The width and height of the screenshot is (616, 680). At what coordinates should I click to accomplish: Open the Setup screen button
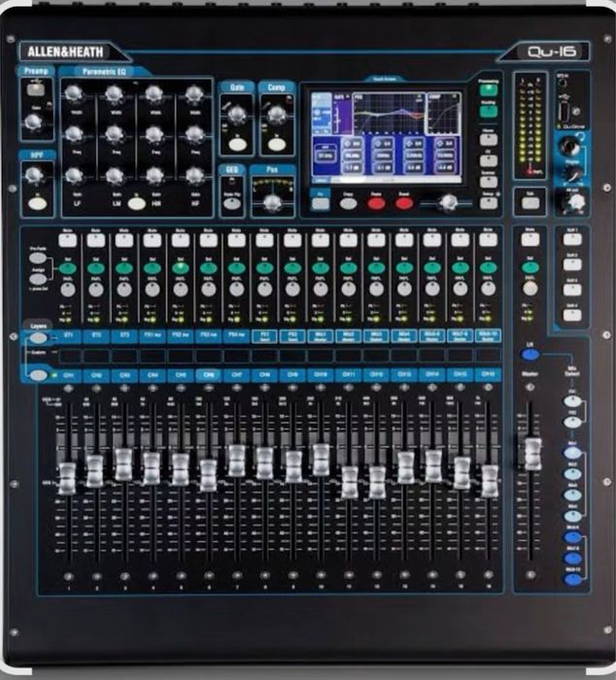pos(489,202)
